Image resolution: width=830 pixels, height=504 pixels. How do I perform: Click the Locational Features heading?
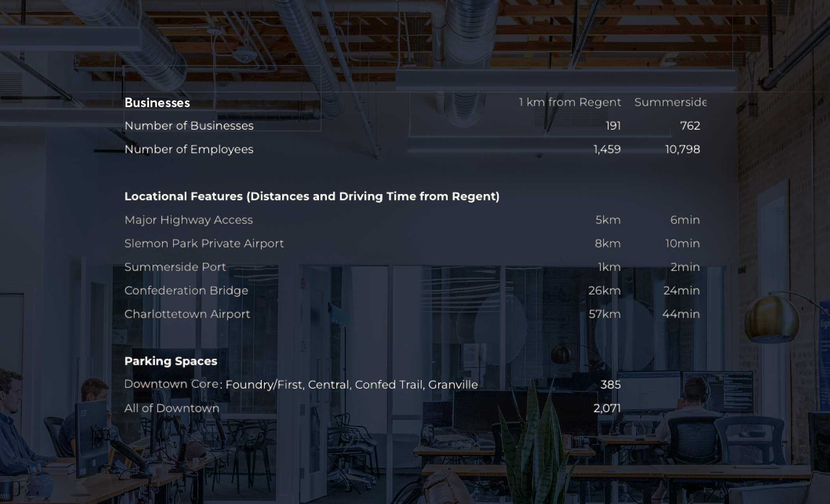coord(312,196)
